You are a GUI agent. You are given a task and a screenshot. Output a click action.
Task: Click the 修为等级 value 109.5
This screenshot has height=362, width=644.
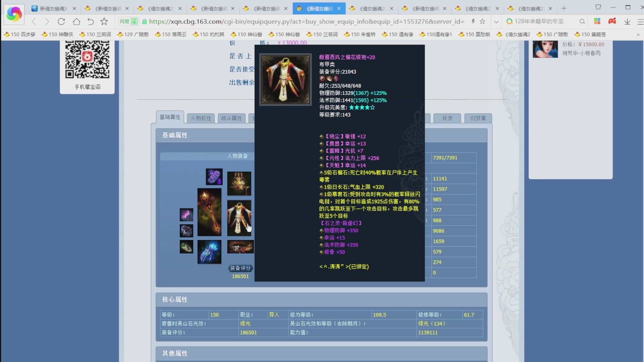(379, 315)
